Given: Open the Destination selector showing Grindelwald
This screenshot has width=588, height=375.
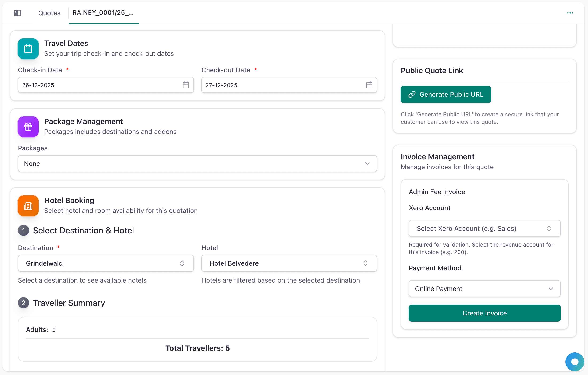Looking at the screenshot, I should [x=106, y=263].
